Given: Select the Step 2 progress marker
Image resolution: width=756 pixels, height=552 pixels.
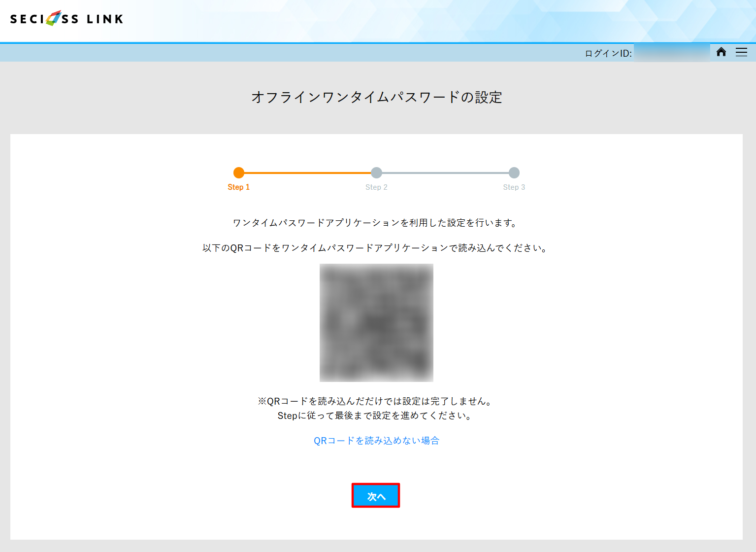Looking at the screenshot, I should coord(376,172).
